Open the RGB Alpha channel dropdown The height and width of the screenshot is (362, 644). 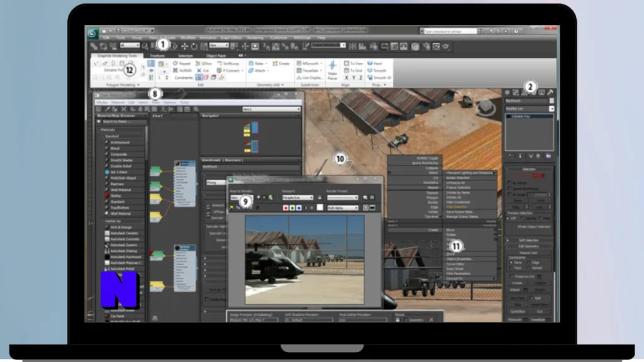coord(343,208)
